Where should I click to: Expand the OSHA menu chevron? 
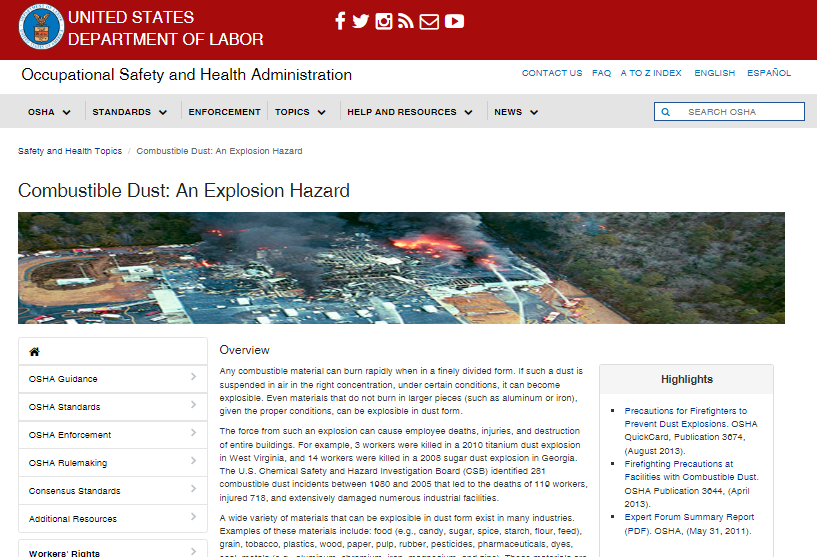coord(66,112)
